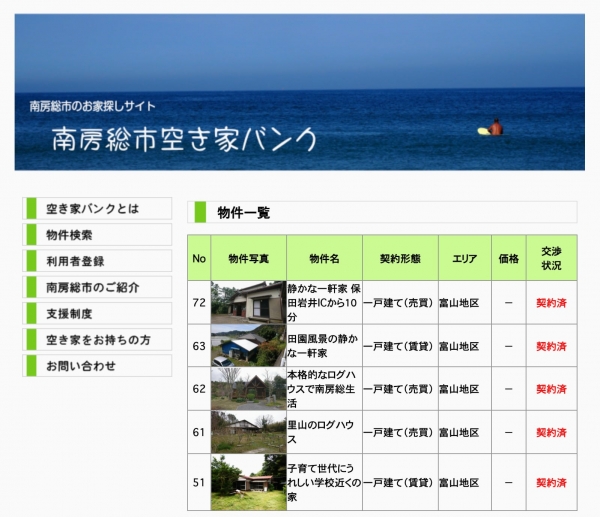Click the 南房総市空き家バンク header banner title
This screenshot has height=517, width=600.
(184, 139)
